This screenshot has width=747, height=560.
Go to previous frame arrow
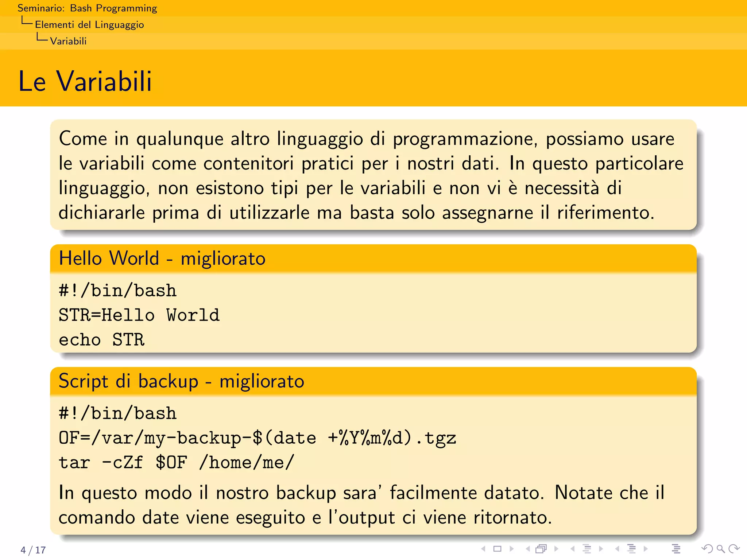[528, 549]
